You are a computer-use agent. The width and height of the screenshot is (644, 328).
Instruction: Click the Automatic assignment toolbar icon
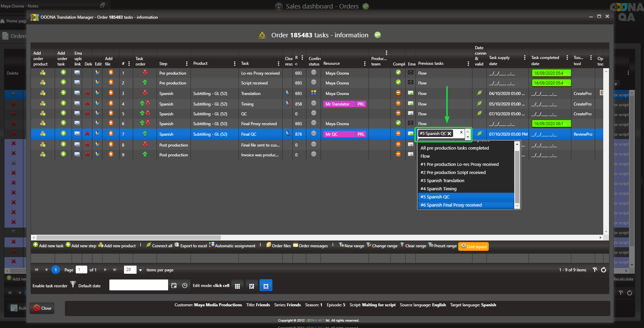click(x=212, y=245)
